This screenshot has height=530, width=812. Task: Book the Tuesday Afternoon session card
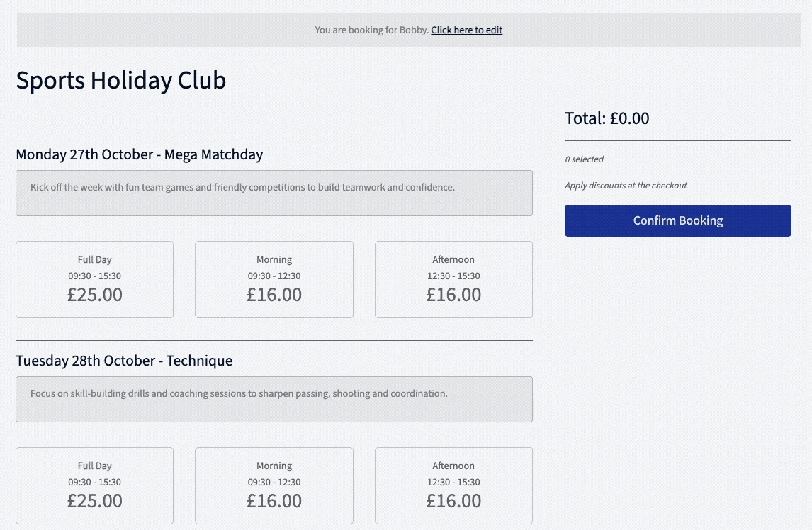453,485
